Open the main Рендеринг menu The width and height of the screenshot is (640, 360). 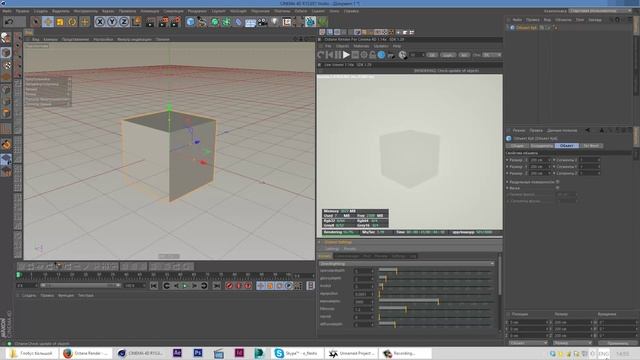pos(197,11)
